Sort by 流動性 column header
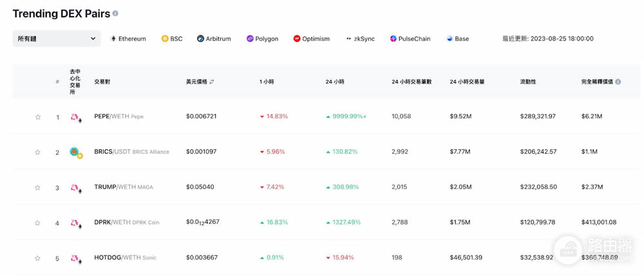Image resolution: width=644 pixels, height=276 pixels. pyautogui.click(x=528, y=82)
